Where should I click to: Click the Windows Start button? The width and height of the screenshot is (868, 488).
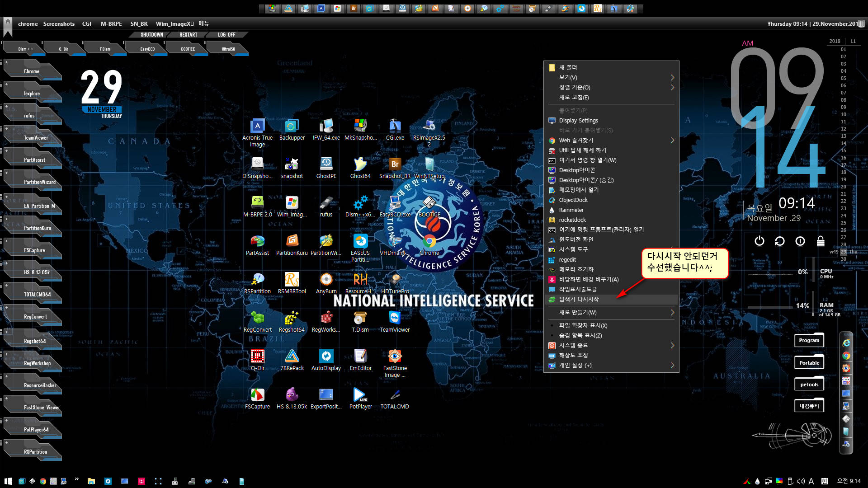[8, 481]
